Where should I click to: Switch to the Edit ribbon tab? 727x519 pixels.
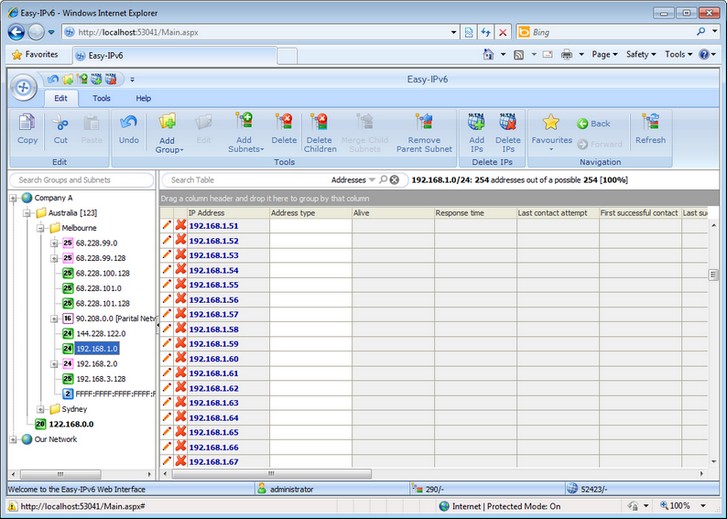coord(61,98)
